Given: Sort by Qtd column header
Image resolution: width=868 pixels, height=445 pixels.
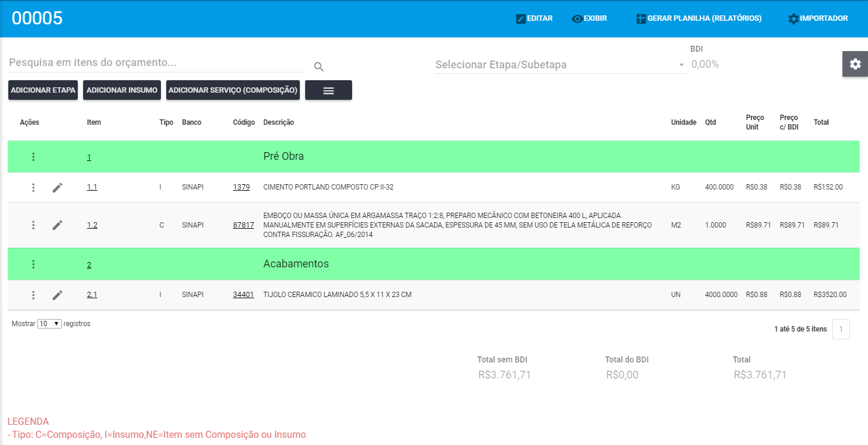Looking at the screenshot, I should (710, 122).
